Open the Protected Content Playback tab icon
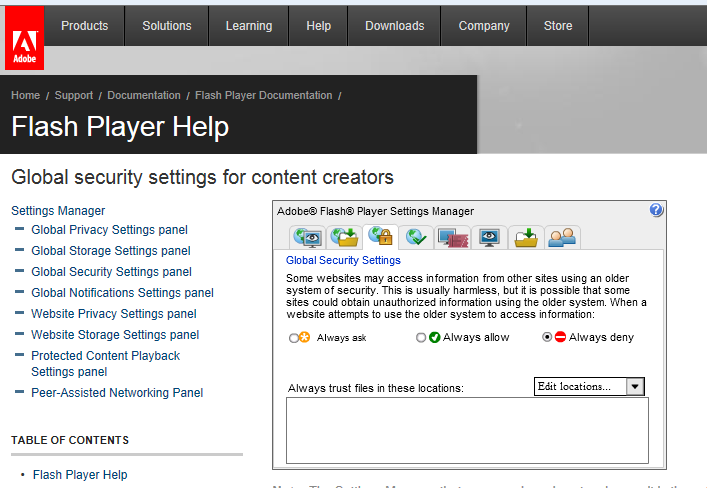 coord(526,237)
